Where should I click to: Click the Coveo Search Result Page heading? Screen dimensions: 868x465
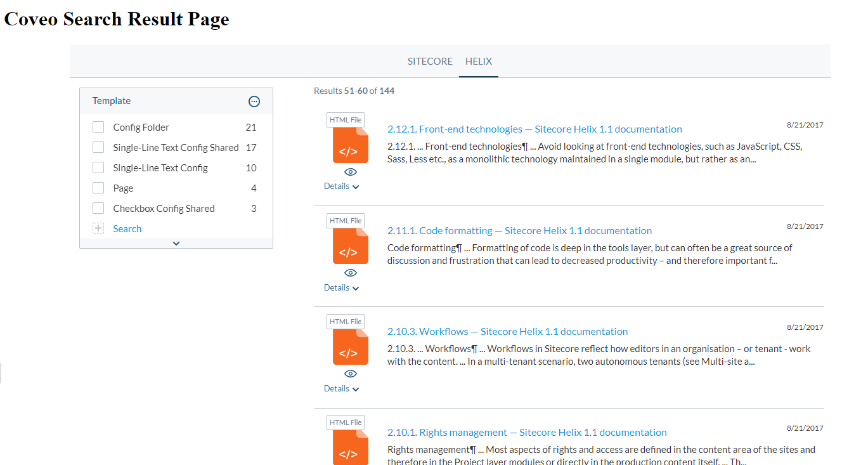[x=117, y=19]
